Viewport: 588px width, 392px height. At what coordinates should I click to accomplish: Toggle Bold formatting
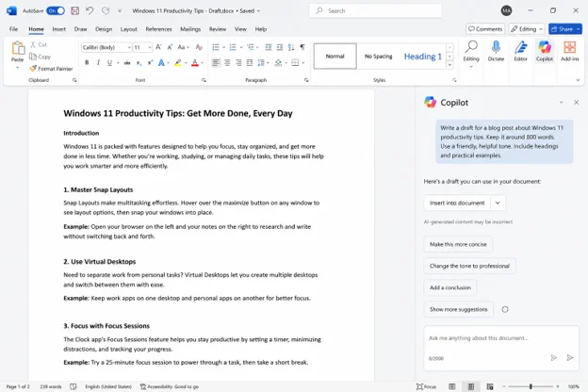pos(87,62)
